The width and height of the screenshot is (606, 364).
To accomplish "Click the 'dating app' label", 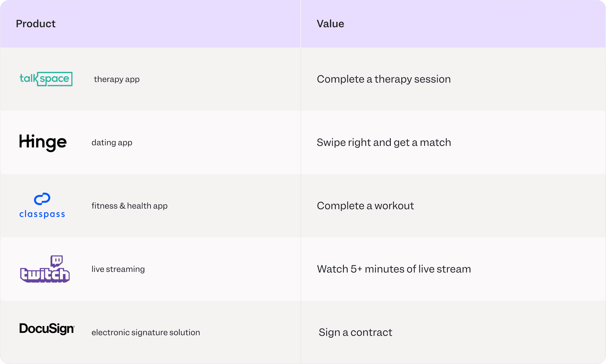I will tap(112, 142).
